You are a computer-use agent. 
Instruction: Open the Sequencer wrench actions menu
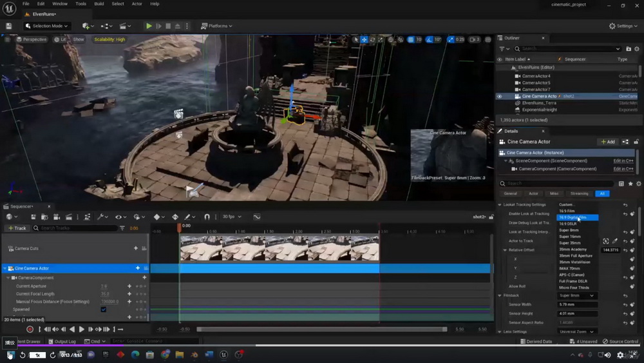102,217
